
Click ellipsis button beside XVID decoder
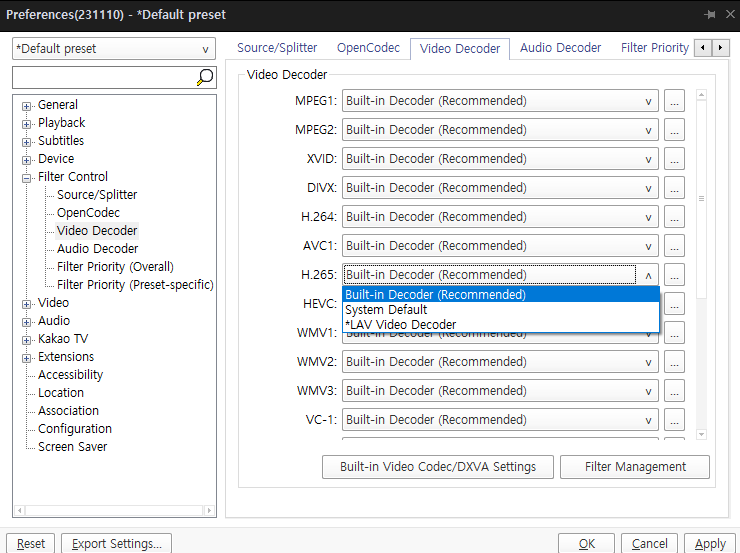[x=674, y=159]
